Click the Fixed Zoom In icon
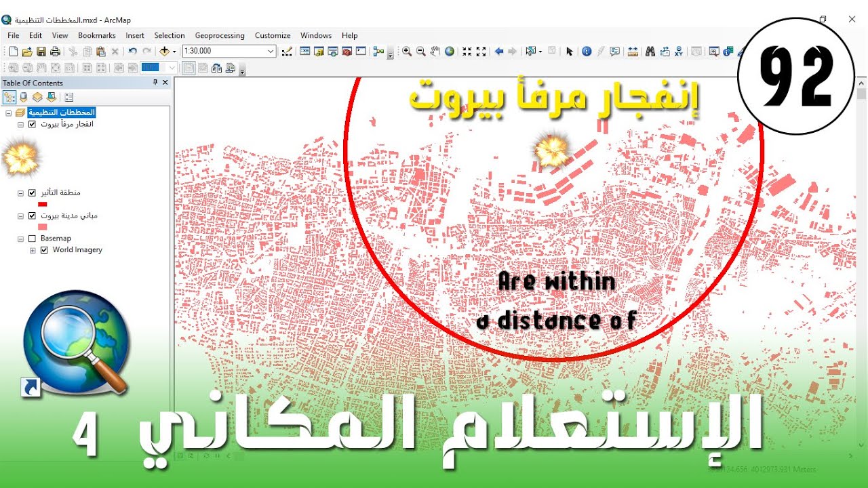 coord(467,52)
